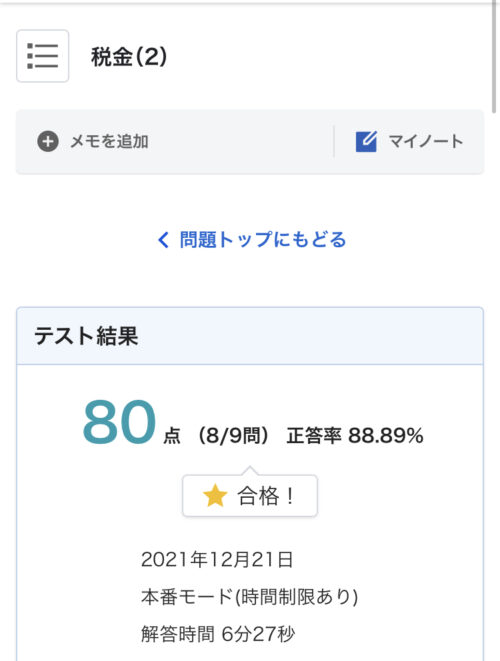Click the テスト結果 panel header
Screen dimensions: 500x661
250,336
